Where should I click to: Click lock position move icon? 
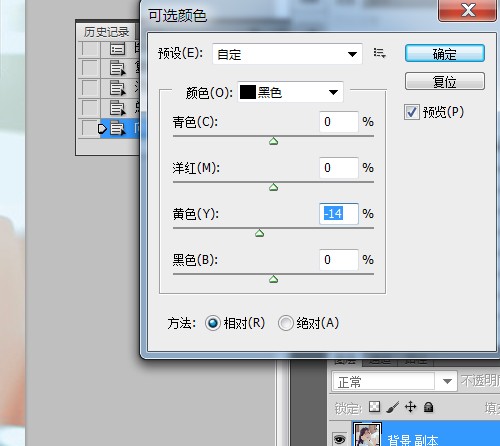point(410,407)
